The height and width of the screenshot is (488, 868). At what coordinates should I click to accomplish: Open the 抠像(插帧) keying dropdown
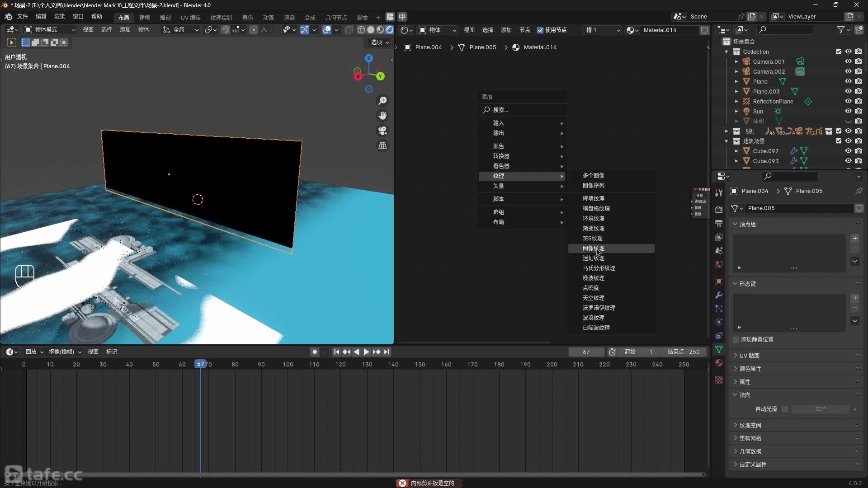[x=65, y=352]
